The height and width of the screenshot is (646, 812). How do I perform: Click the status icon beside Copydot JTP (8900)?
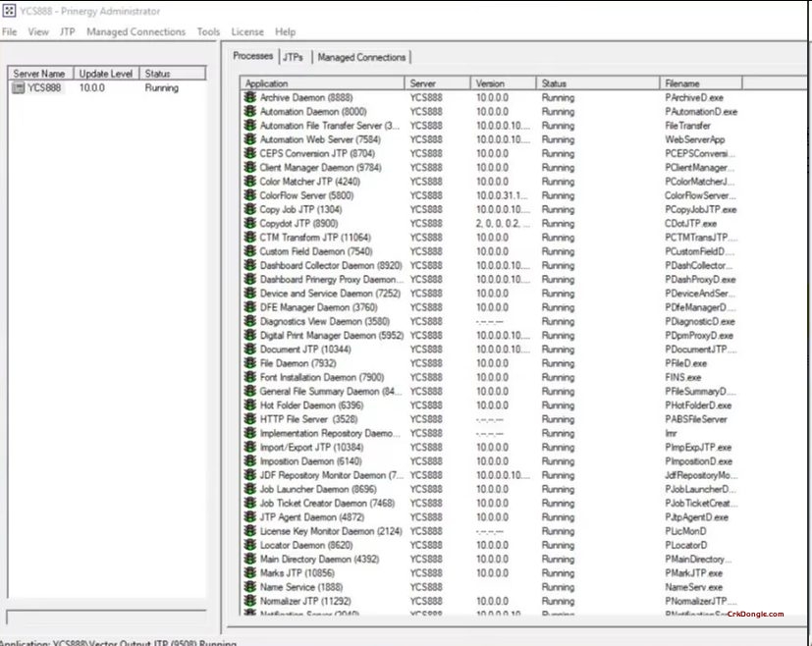pyautogui.click(x=250, y=223)
